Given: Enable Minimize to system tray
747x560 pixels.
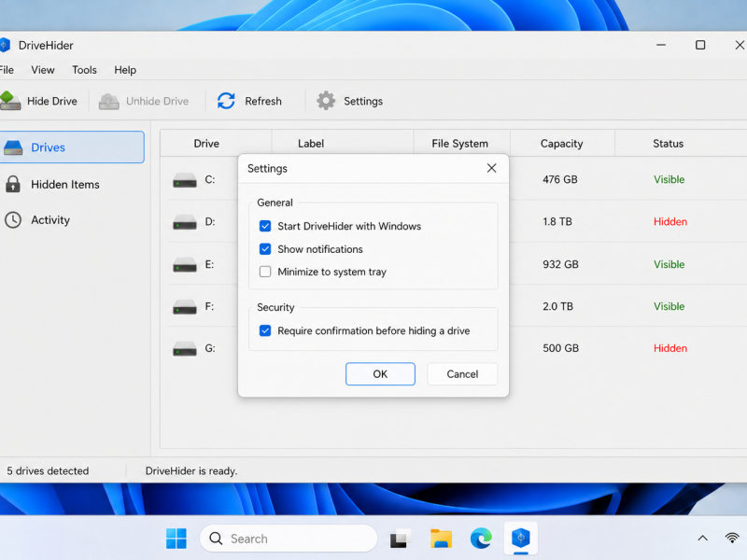Looking at the screenshot, I should tap(265, 272).
